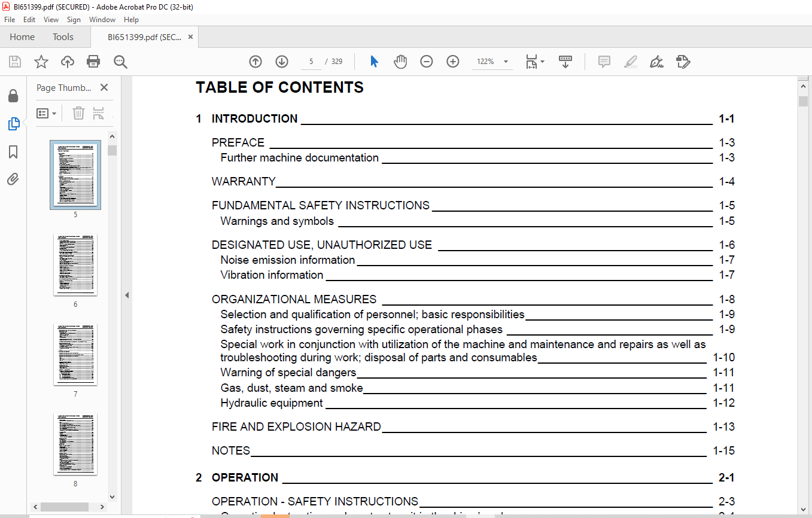Open the thumbnail options dropdown menu

click(46, 113)
